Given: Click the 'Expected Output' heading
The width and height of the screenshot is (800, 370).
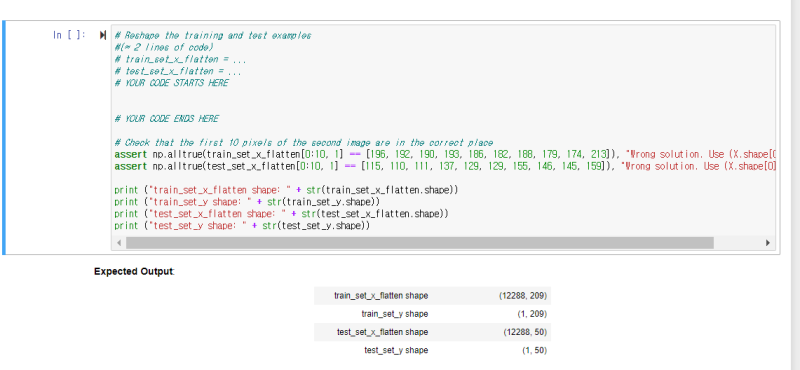Looking at the screenshot, I should [x=134, y=272].
